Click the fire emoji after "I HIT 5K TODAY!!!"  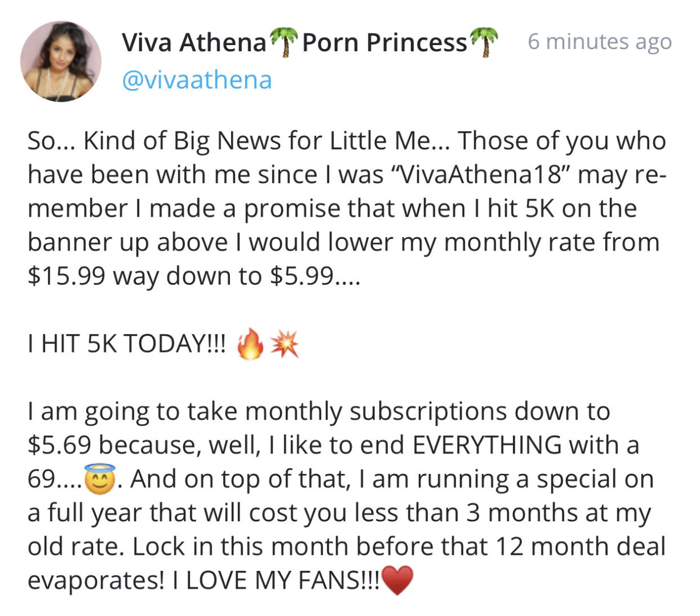tap(250, 345)
